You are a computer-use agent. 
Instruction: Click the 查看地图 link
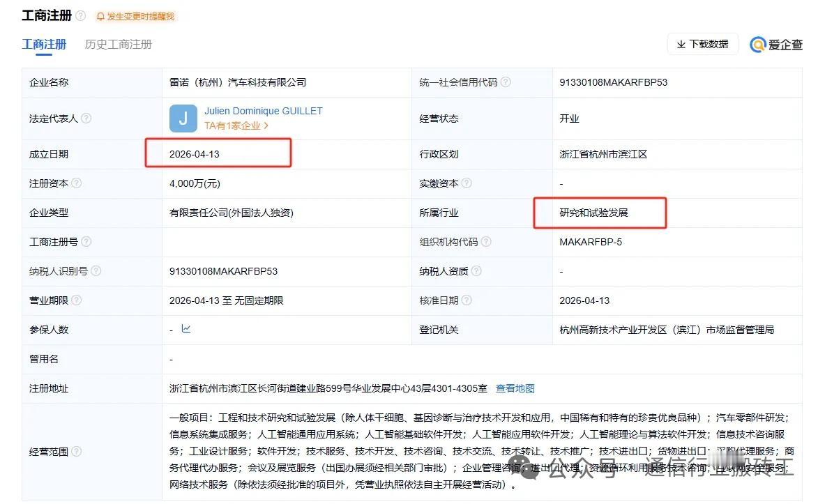click(x=515, y=388)
